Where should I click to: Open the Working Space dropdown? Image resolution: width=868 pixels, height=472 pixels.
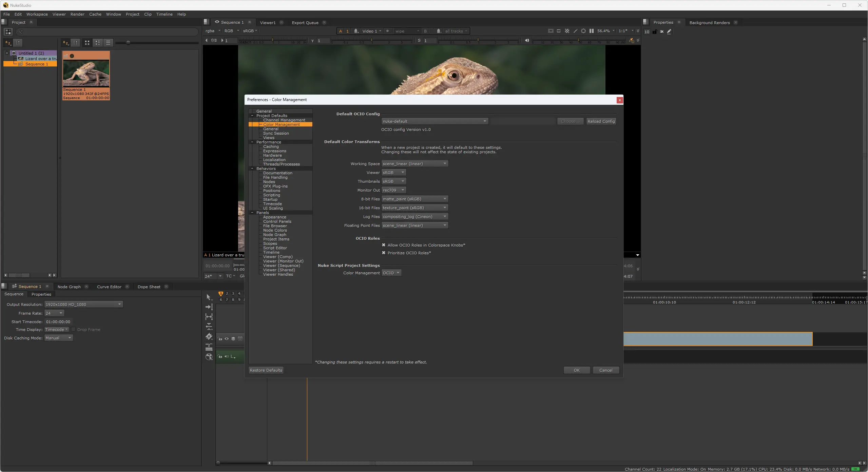tap(414, 164)
